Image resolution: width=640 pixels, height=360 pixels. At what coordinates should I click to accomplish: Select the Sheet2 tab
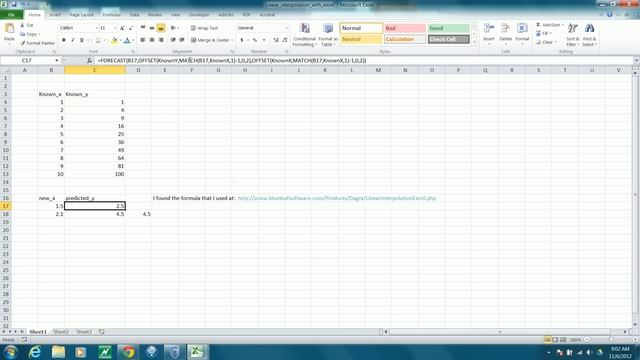tap(61, 332)
